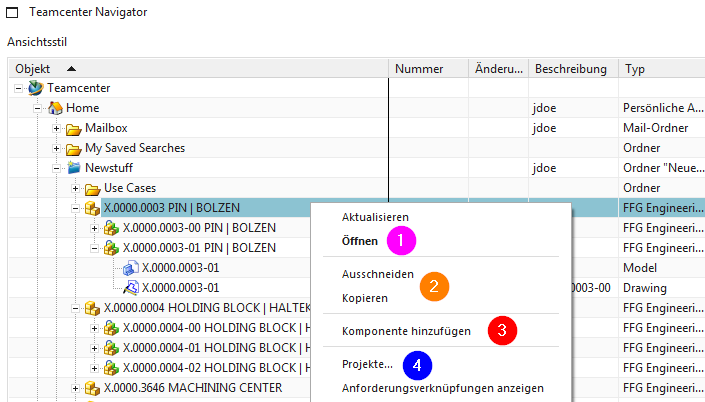Select Kopieren in the context menu
705x402 pixels.
[365, 298]
